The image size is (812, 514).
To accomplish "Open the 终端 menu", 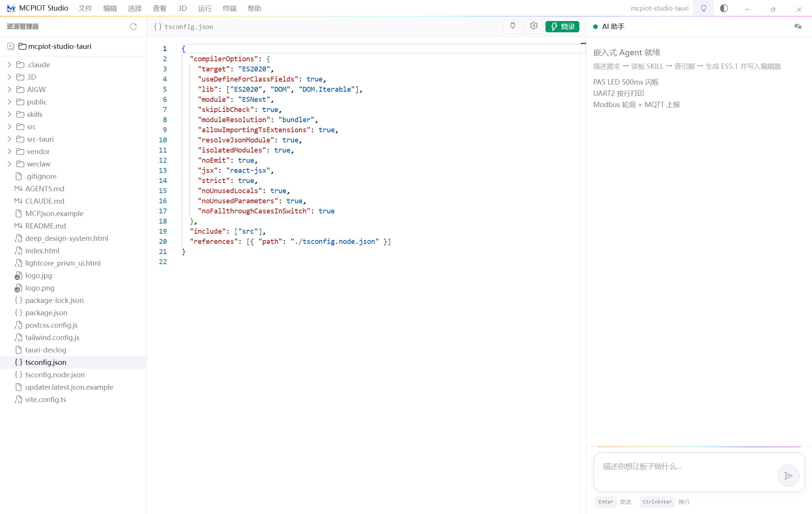I will (x=230, y=8).
